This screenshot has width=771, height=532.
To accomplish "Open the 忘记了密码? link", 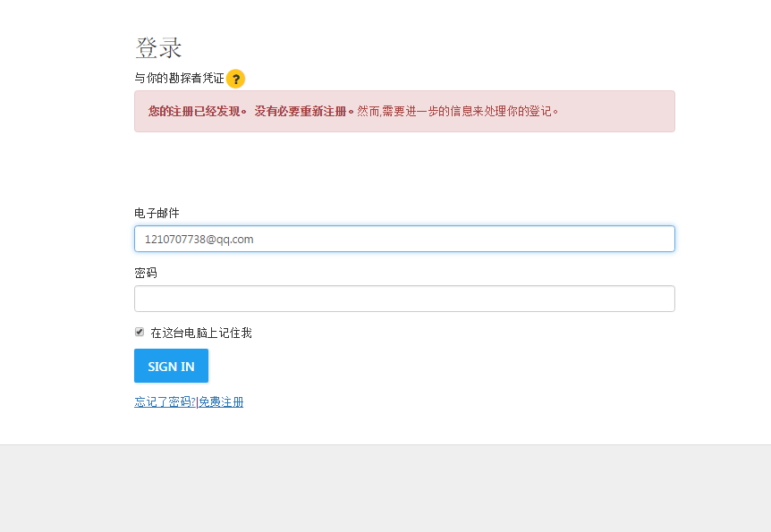I will [165, 402].
